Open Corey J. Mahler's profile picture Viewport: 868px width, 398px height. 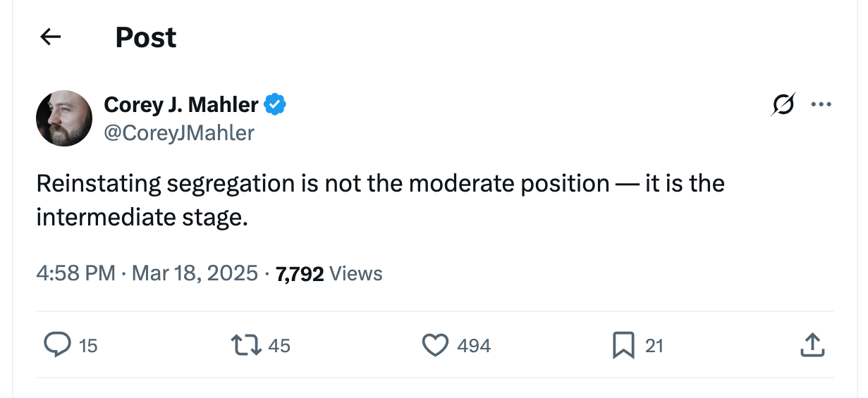tap(64, 118)
